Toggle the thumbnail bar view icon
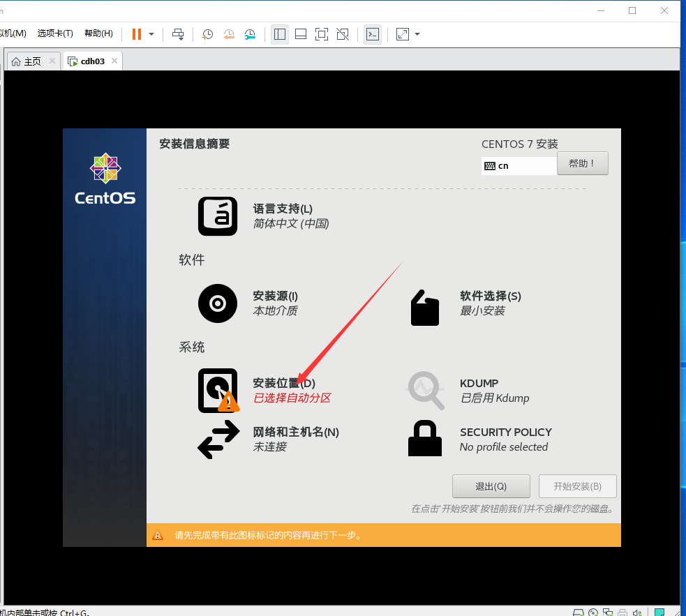The height and width of the screenshot is (616, 686). (x=301, y=34)
